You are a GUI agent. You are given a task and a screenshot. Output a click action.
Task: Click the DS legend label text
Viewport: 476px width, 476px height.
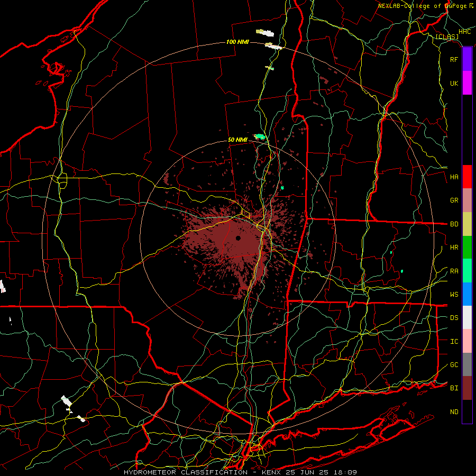coord(454,318)
